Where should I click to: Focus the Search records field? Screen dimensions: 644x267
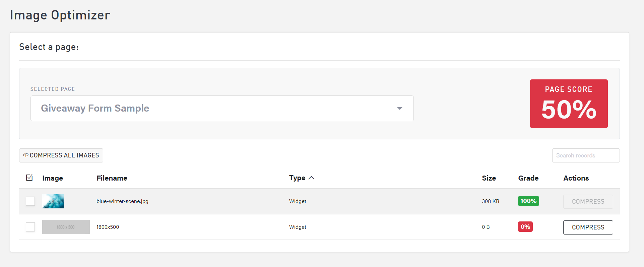[x=585, y=155]
